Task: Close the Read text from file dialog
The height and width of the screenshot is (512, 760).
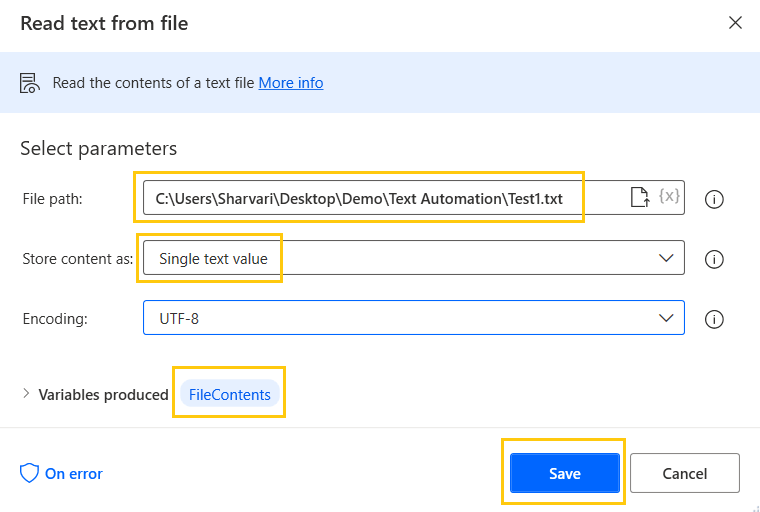Action: coord(735,23)
